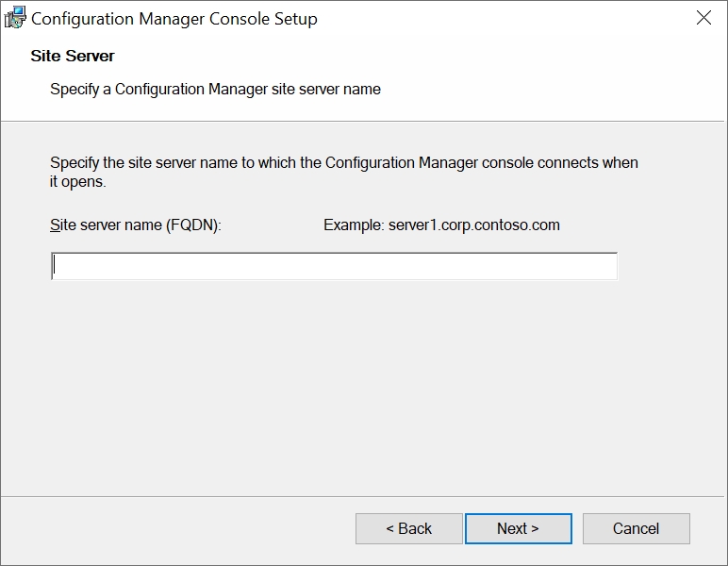Click the 'Example:' prefix text
This screenshot has height=566, width=728.
click(353, 225)
